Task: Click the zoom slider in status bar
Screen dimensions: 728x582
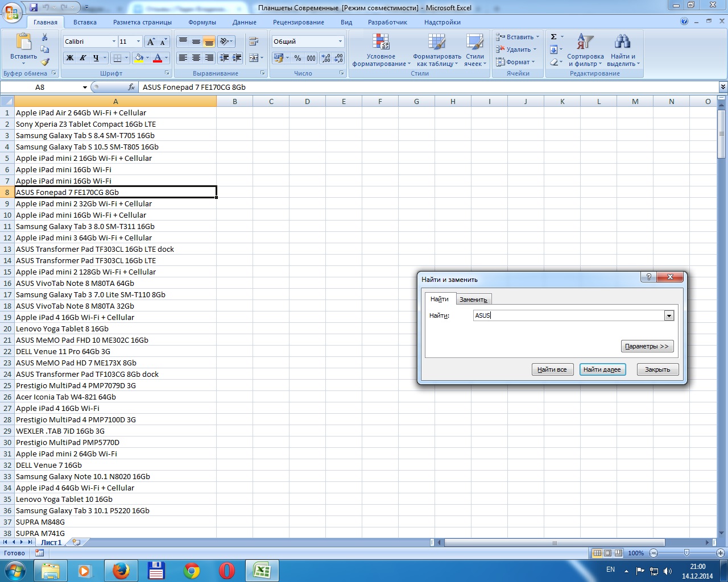Action: pyautogui.click(x=686, y=553)
